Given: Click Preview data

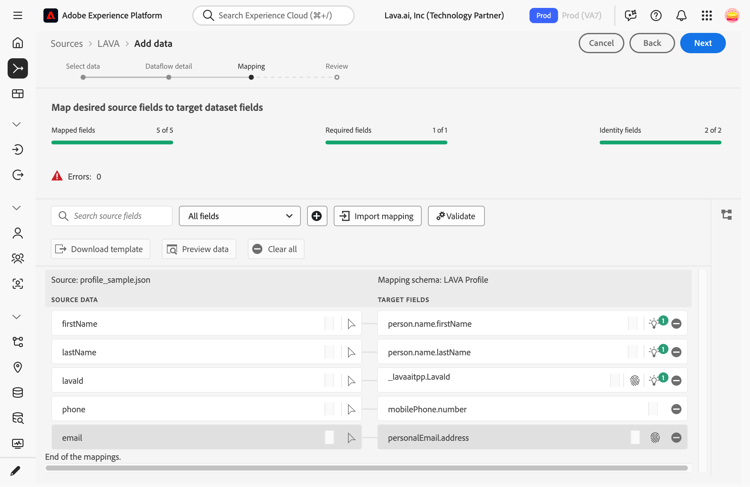Looking at the screenshot, I should click(x=199, y=249).
